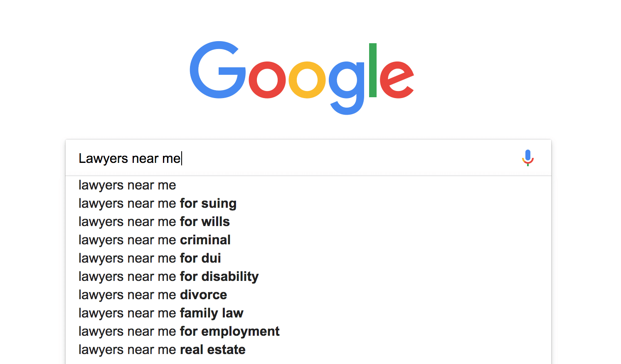This screenshot has height=364, width=621.
Task: Click the bold text 'real estate'
Action: [x=212, y=349]
